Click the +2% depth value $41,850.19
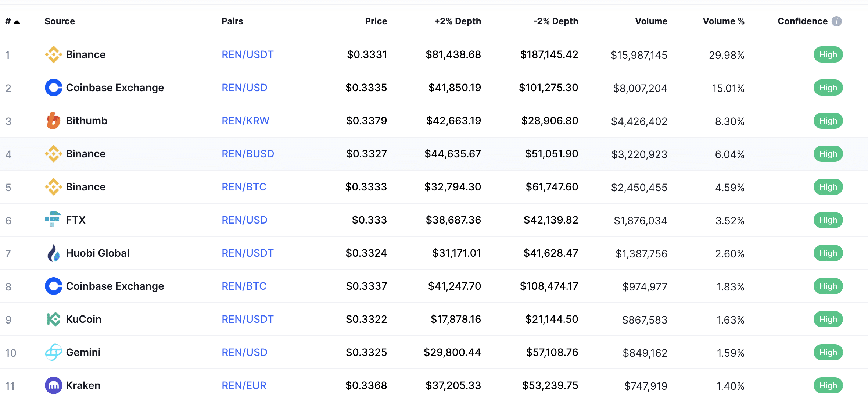 pyautogui.click(x=455, y=88)
